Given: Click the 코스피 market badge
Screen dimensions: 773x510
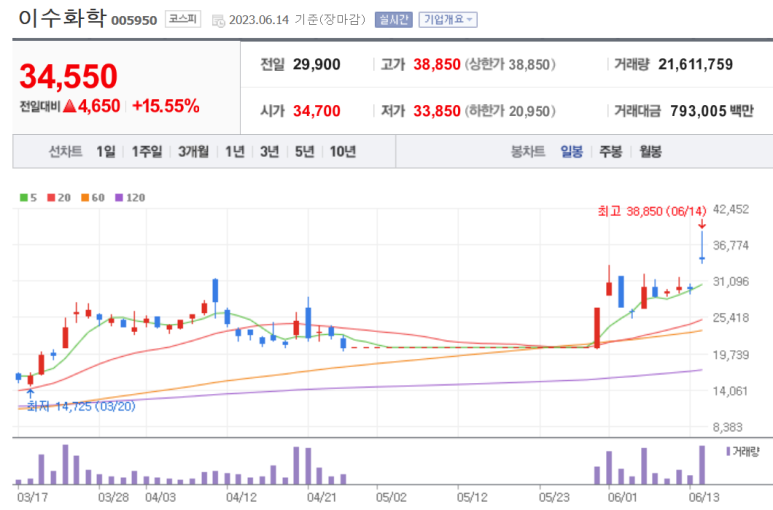Looking at the screenshot, I should (183, 19).
